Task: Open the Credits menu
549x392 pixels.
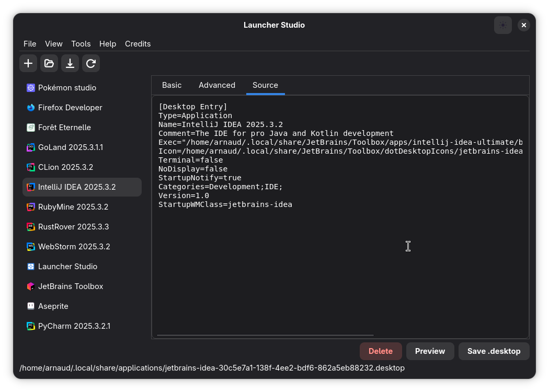Action: tap(138, 44)
